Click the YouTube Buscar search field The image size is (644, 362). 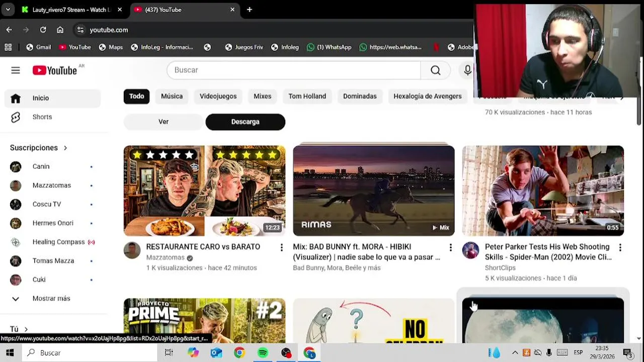click(x=294, y=70)
